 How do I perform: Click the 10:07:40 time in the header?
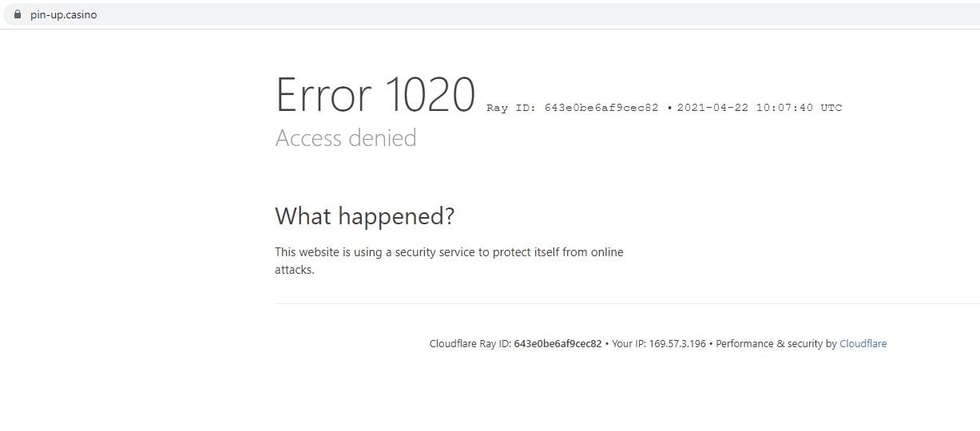coord(784,108)
